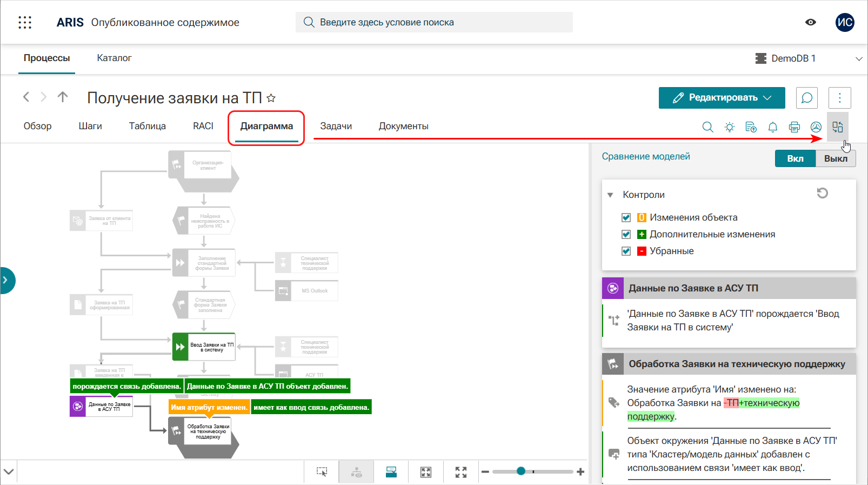The image size is (868, 485).
Task: Zoom in with the plus icon
Action: click(x=580, y=472)
